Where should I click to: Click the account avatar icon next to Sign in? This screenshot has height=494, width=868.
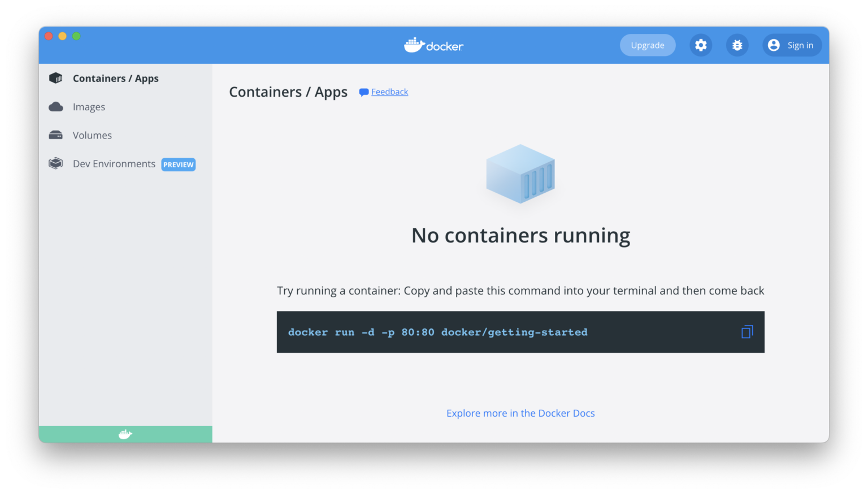click(x=774, y=45)
